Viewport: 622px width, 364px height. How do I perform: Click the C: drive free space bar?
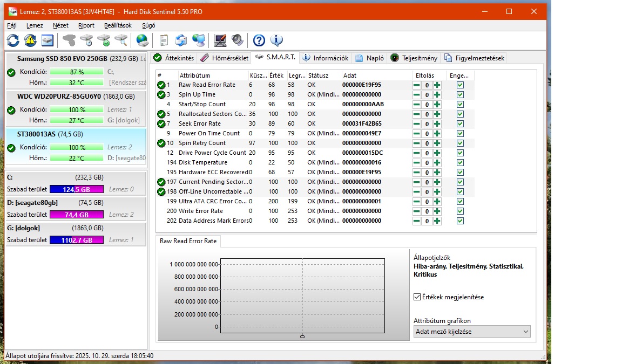click(76, 189)
